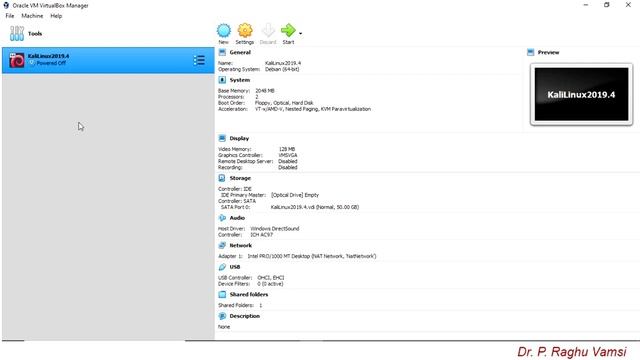Open the KaliLinux2019.4 machine menu icon
This screenshot has width=640, height=360.
[199, 60]
